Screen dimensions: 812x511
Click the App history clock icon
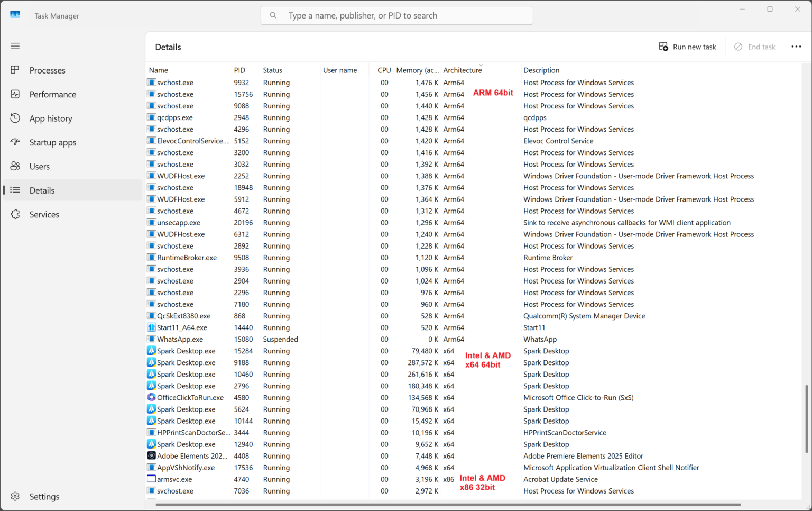(15, 118)
